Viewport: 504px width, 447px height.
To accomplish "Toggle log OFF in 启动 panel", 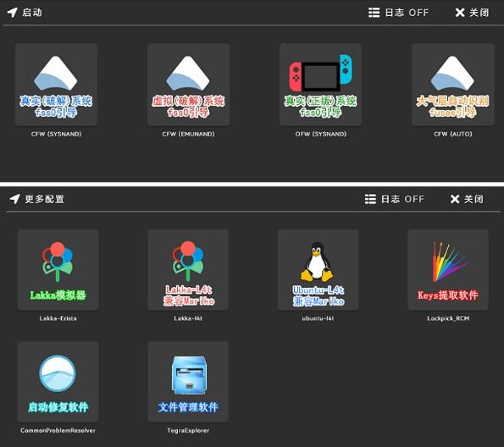I will click(x=399, y=13).
